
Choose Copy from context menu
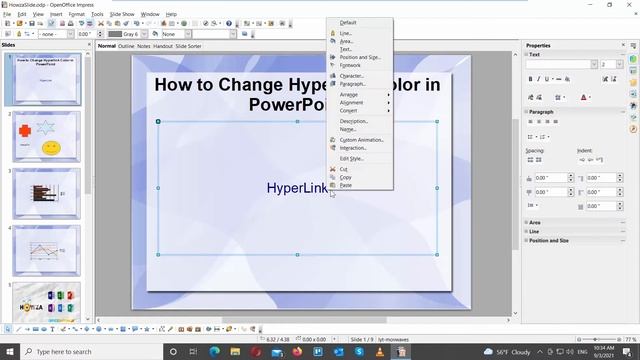pos(360,178)
